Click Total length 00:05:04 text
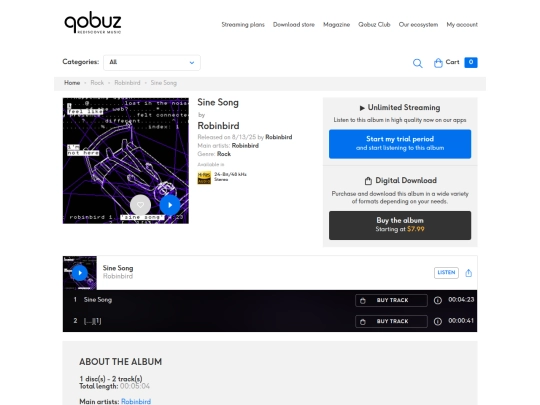Screen dimensions: 540x405 point(114,386)
